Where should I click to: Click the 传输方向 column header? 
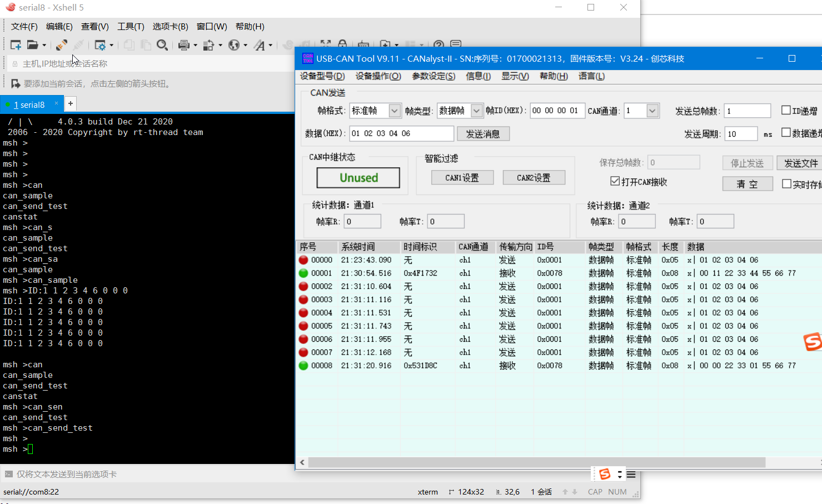pos(515,247)
